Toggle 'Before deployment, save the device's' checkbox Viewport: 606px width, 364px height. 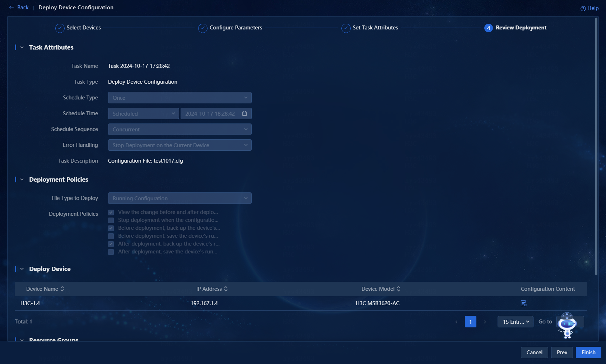111,236
